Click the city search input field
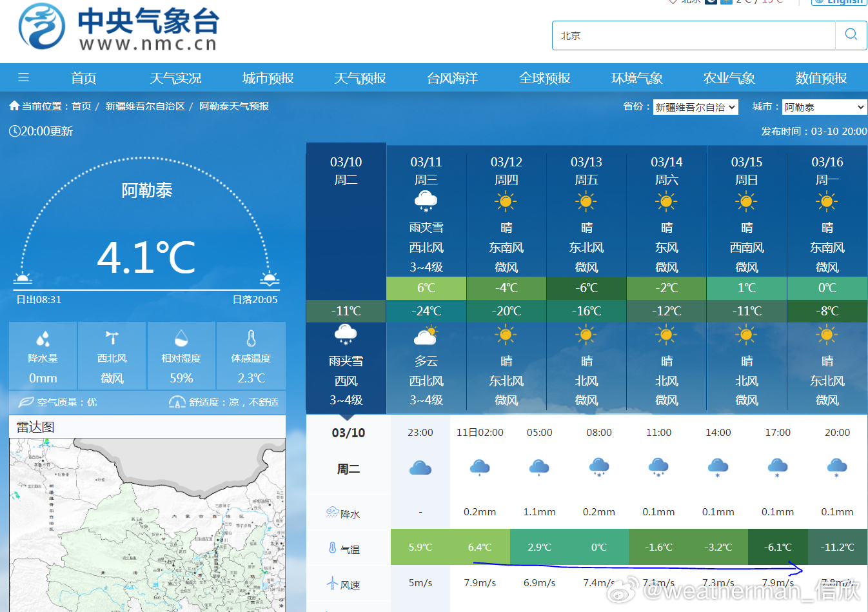Viewport: 868px width, 612px height. click(694, 35)
